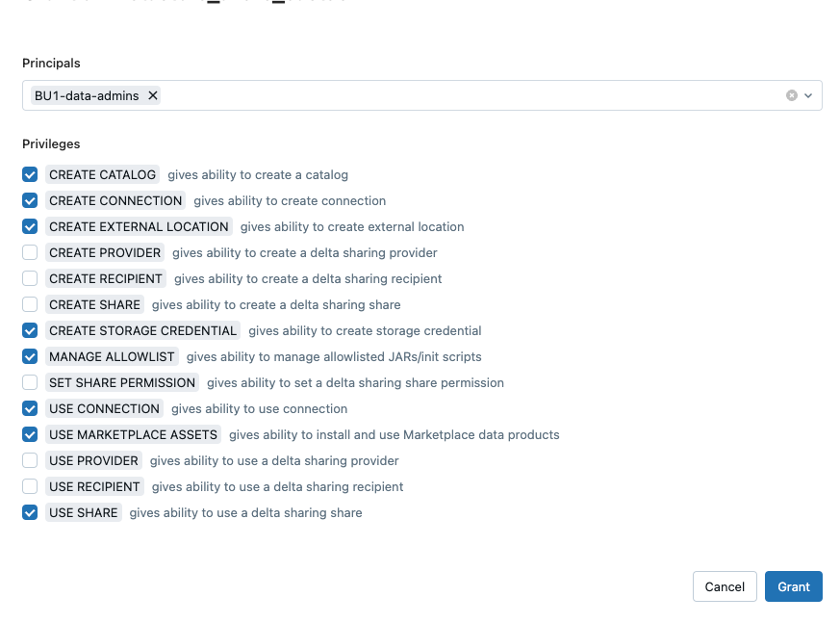Toggle off MANAGE ALLOWLIST privilege
The height and width of the screenshot is (623, 840).
(30, 356)
